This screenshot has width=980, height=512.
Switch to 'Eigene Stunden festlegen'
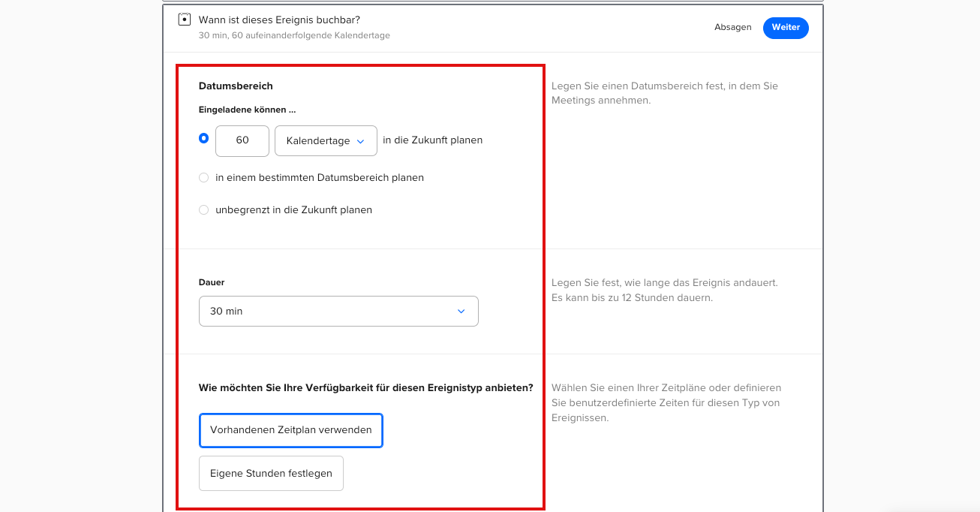click(x=271, y=474)
